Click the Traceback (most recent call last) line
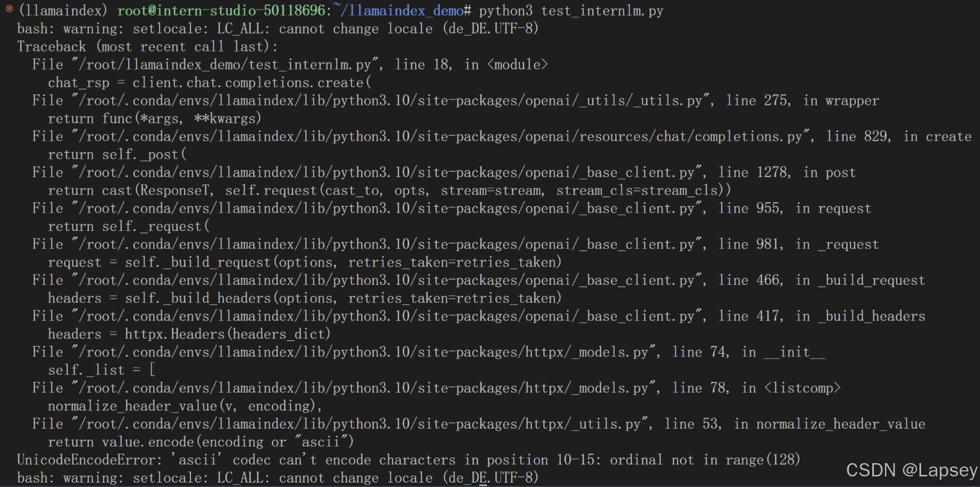The height and width of the screenshot is (487, 980). click(x=147, y=47)
